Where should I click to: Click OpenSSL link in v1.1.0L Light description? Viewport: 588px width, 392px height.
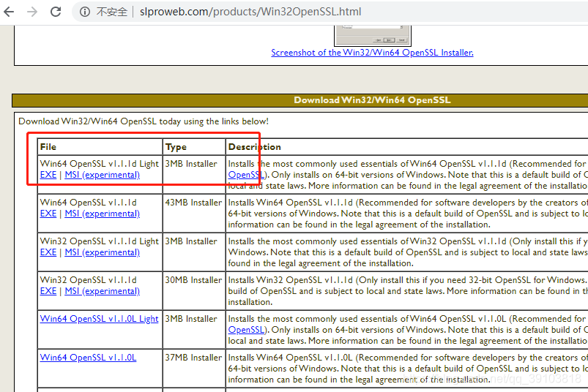coord(246,330)
